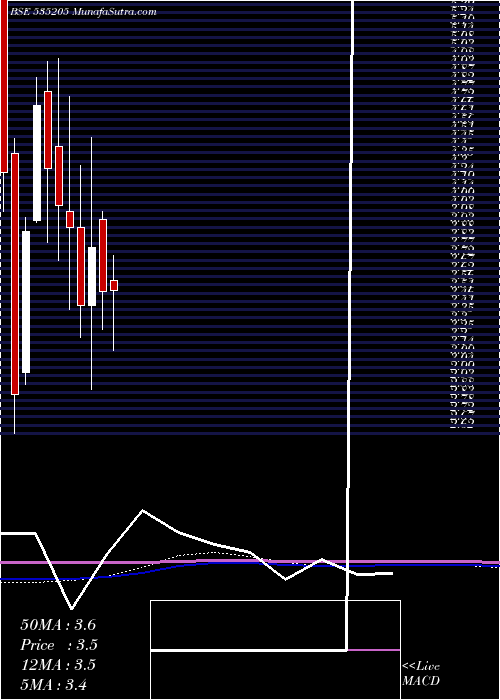Click the 12MA : 3.5 value
The height and width of the screenshot is (700, 500).
point(58,664)
